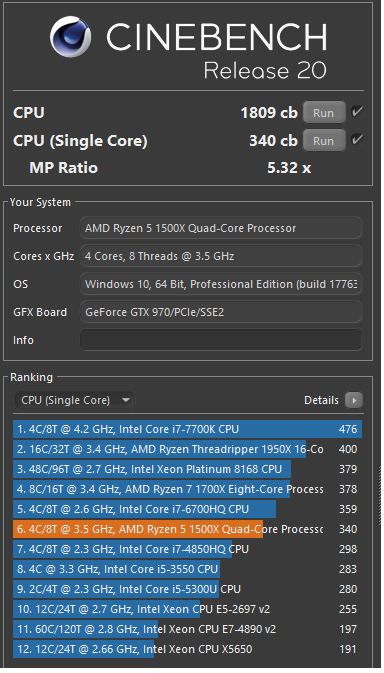This screenshot has width=384, height=673.
Task: Select the Xeon X5650 ranking row
Action: [x=187, y=649]
